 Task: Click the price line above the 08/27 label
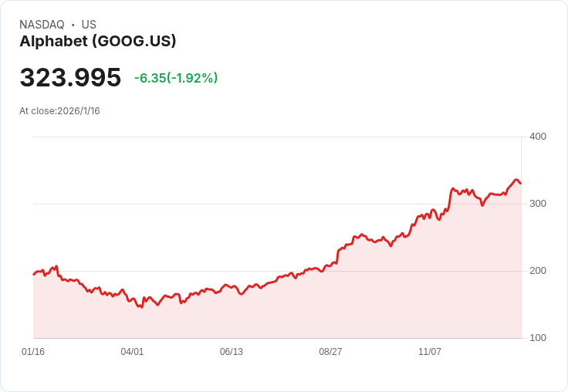pos(330,266)
